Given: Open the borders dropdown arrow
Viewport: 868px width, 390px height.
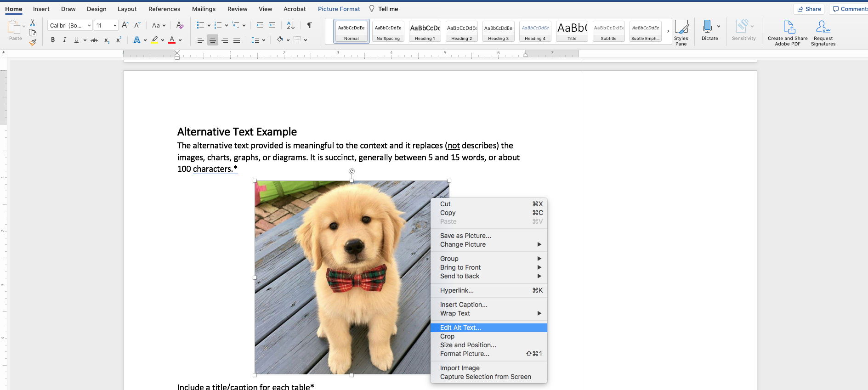Looking at the screenshot, I should [306, 40].
